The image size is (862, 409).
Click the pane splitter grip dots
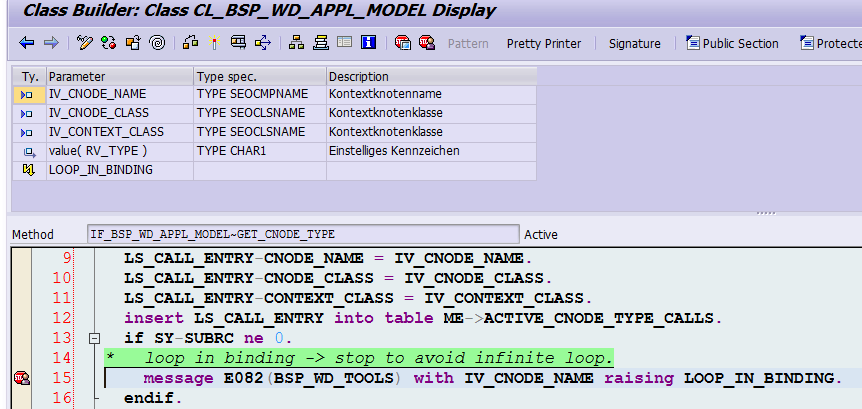coord(766,213)
